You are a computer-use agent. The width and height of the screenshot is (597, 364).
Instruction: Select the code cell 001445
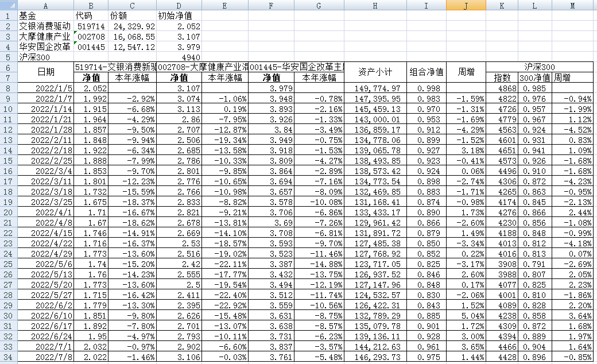click(91, 47)
